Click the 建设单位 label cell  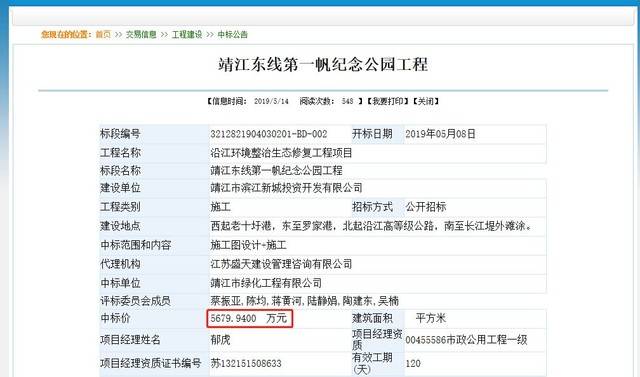[154, 188]
